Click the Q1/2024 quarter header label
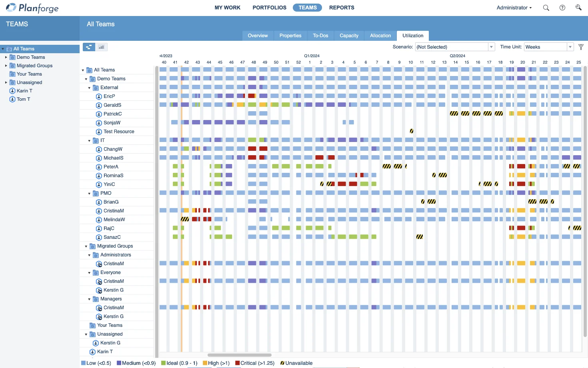 click(x=312, y=56)
